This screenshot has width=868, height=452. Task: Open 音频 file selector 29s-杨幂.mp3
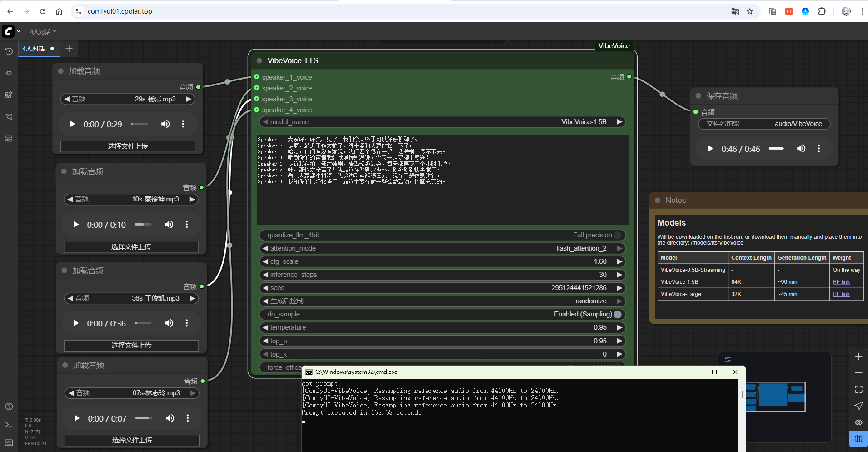(128, 99)
